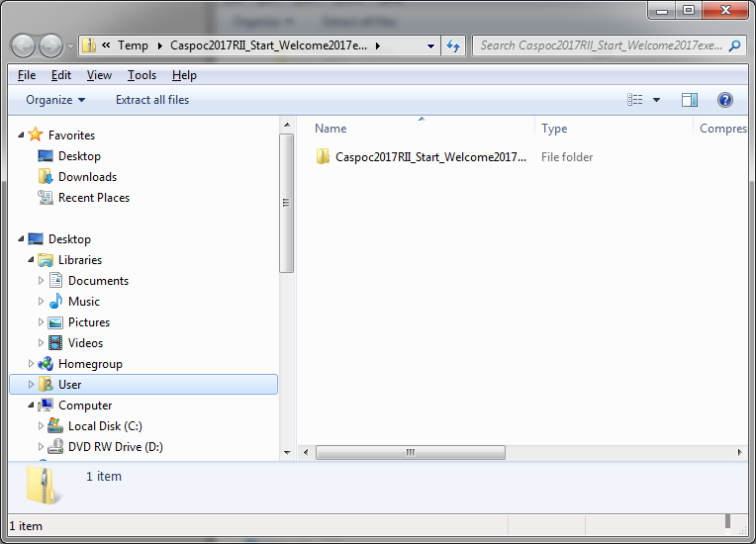
Task: Click the search magnifier icon
Action: [x=735, y=45]
